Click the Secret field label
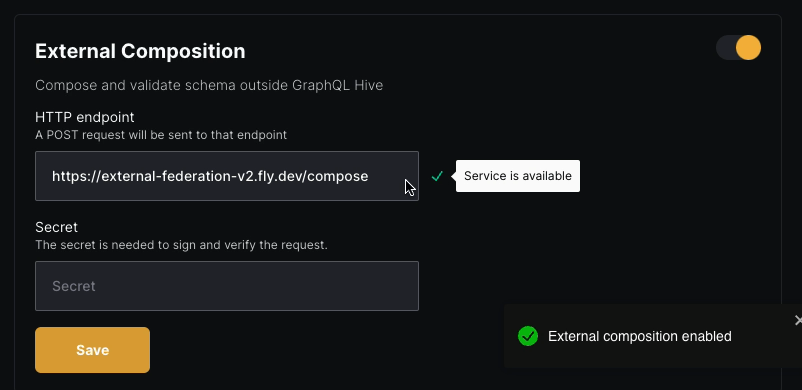Screen dimensions: 802x390 coord(56,227)
